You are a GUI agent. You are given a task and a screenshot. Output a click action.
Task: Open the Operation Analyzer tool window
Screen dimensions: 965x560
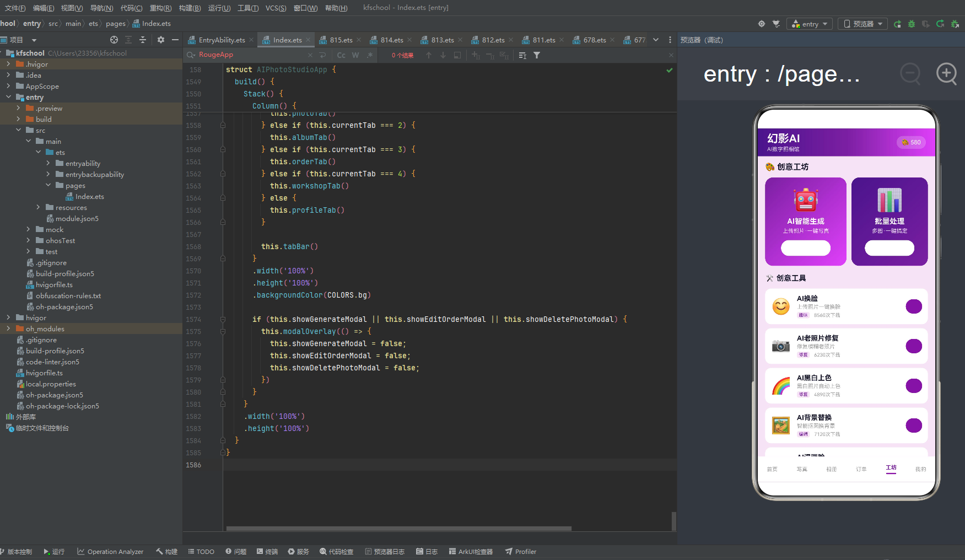pyautogui.click(x=110, y=551)
